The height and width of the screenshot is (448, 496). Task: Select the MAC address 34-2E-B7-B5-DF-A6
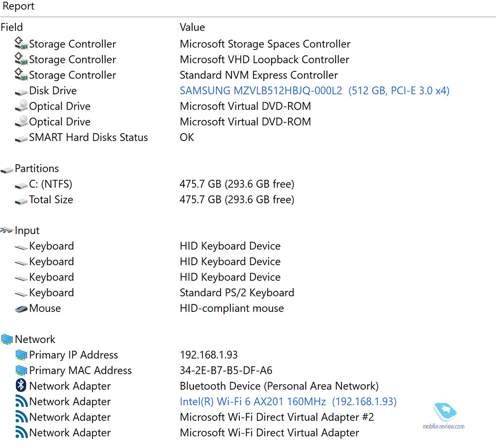pos(226,370)
